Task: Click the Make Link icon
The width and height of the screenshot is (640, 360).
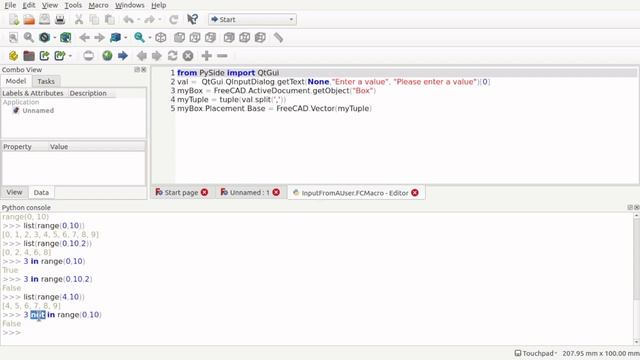Action: 44,56
